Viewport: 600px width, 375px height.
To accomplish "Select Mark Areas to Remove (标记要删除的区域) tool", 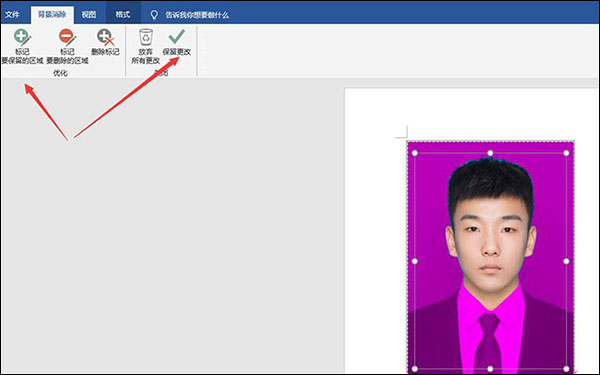I will (x=67, y=46).
